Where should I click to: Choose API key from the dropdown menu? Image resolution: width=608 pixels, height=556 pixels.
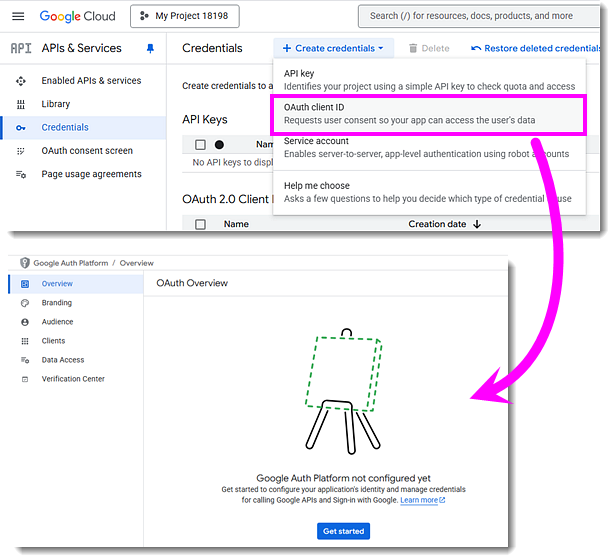[429, 79]
